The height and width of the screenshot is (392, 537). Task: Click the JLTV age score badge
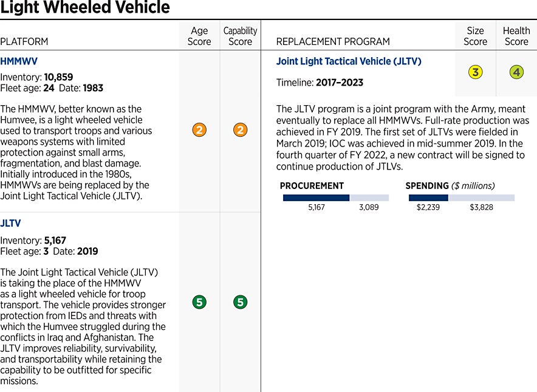tap(199, 302)
